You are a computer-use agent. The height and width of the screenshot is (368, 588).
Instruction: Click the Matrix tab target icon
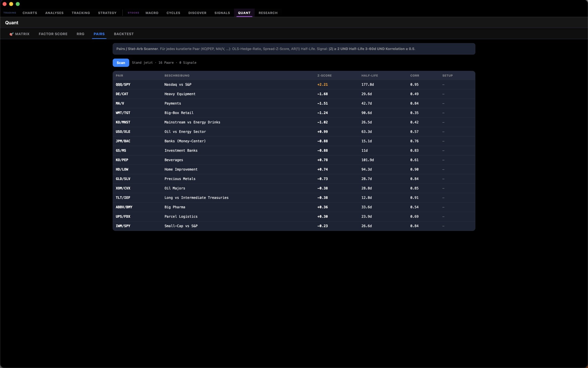click(x=11, y=34)
